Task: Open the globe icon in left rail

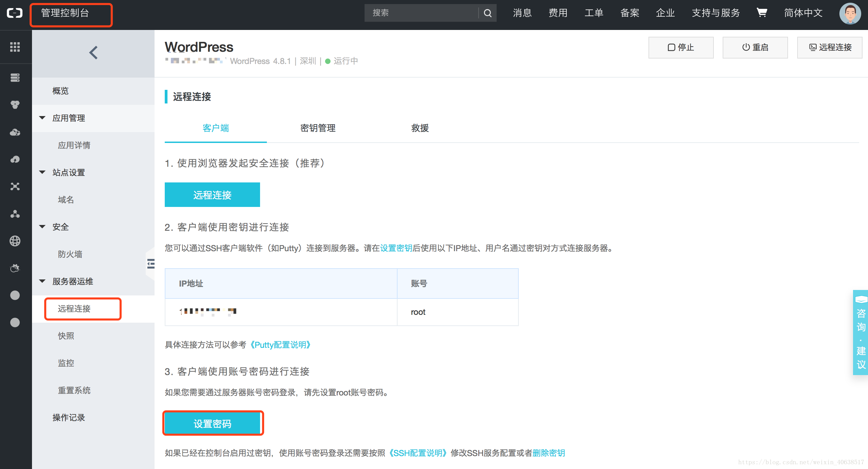Action: coord(15,241)
